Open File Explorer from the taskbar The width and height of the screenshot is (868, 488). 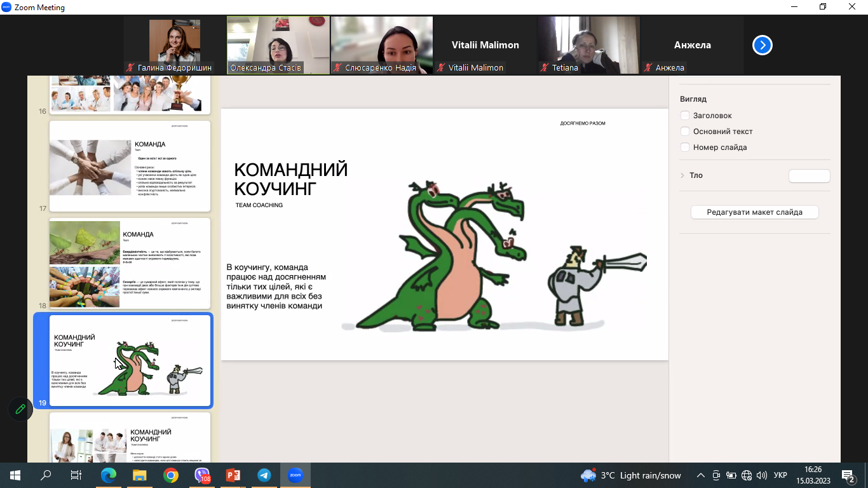[140, 475]
